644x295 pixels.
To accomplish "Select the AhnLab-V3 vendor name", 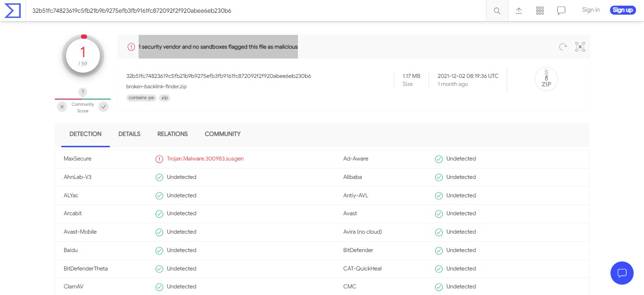I will tap(78, 177).
